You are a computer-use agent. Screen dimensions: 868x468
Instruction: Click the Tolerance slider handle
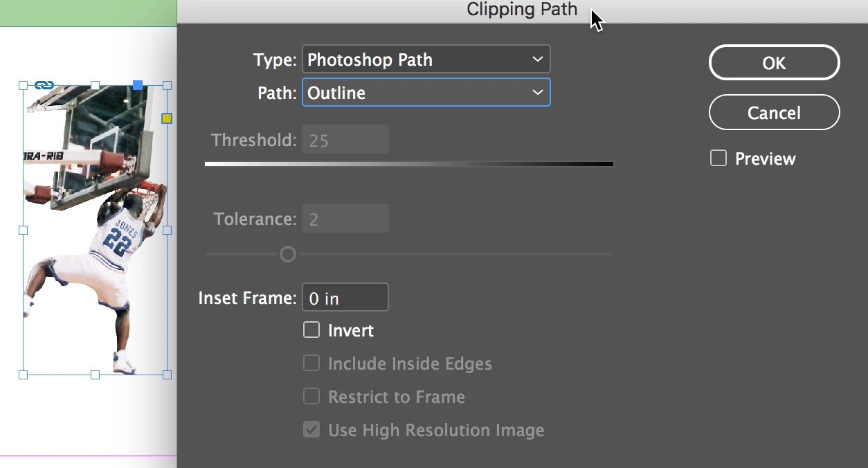[288, 254]
